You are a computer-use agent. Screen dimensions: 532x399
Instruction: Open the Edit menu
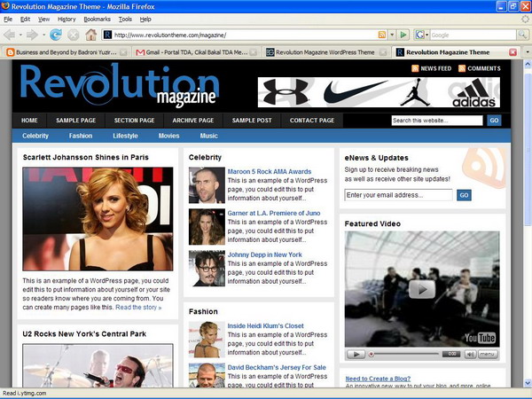coord(25,20)
